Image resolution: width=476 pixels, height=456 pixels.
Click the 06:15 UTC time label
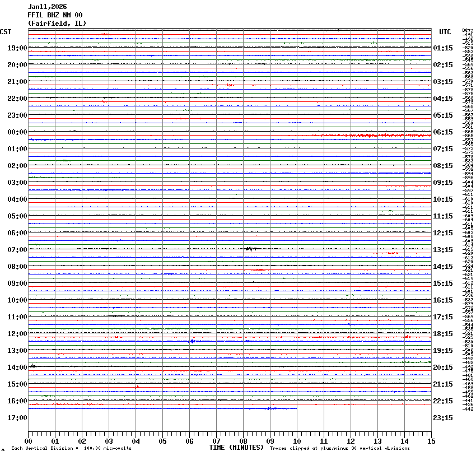[x=443, y=132]
